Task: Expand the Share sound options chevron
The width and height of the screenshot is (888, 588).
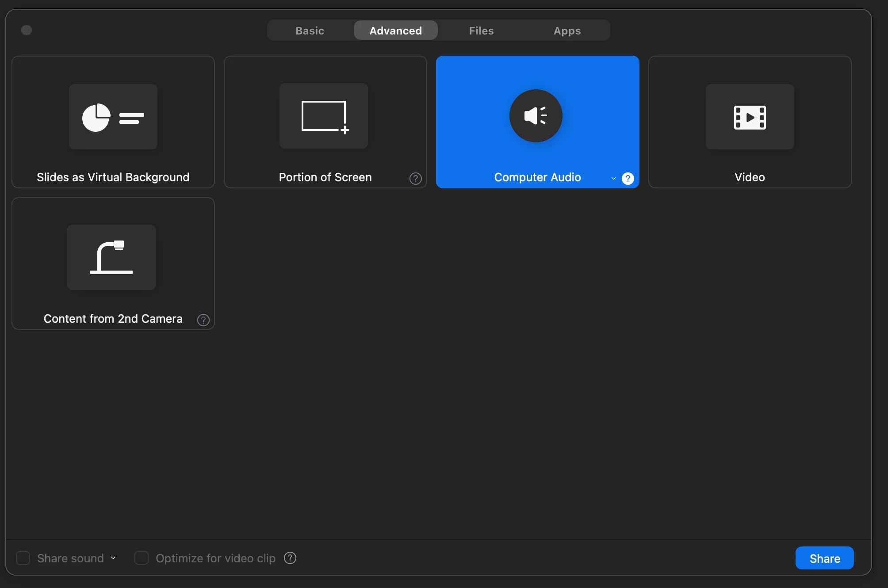Action: (x=113, y=558)
